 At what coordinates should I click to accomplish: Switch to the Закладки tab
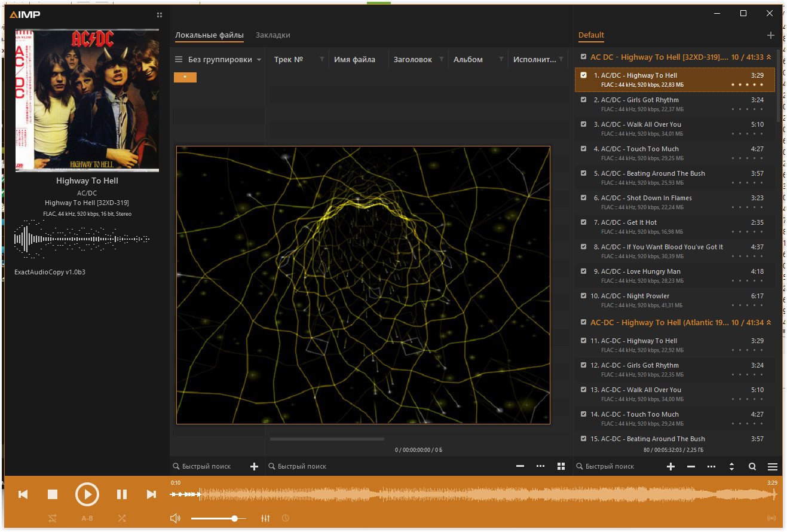click(x=273, y=35)
